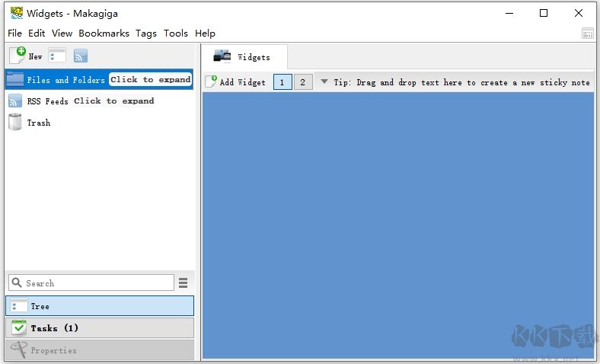Click the RSS Feeds folder icon

pyautogui.click(x=15, y=101)
